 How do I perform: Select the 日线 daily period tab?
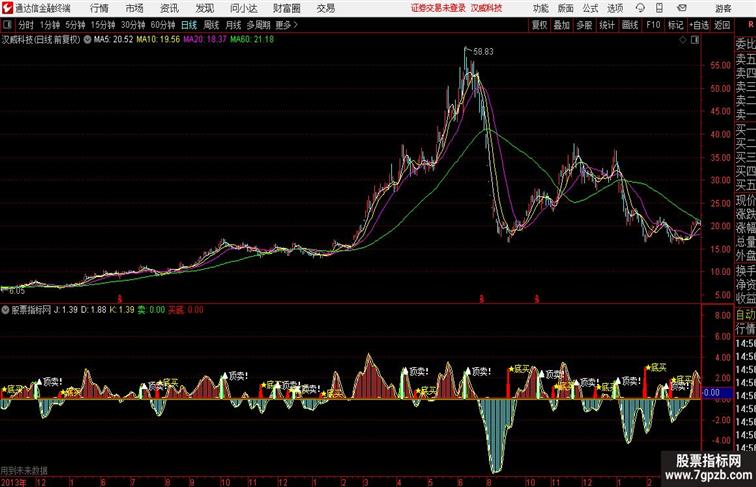pos(189,25)
